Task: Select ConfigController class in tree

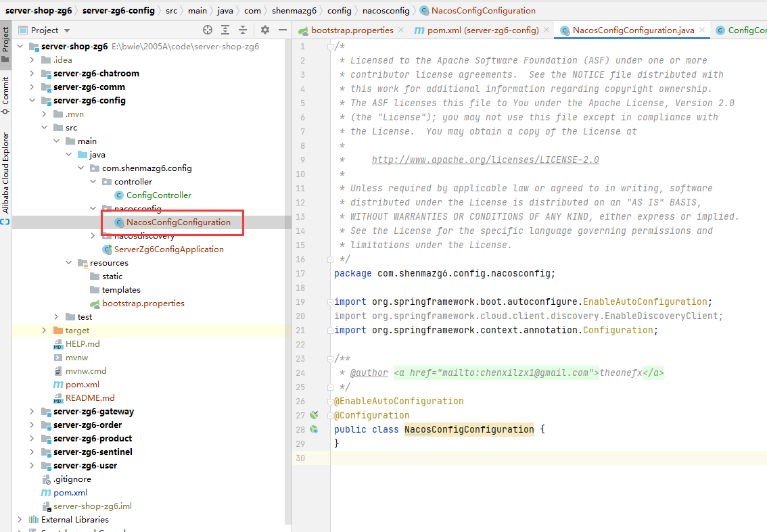Action: 158,195
